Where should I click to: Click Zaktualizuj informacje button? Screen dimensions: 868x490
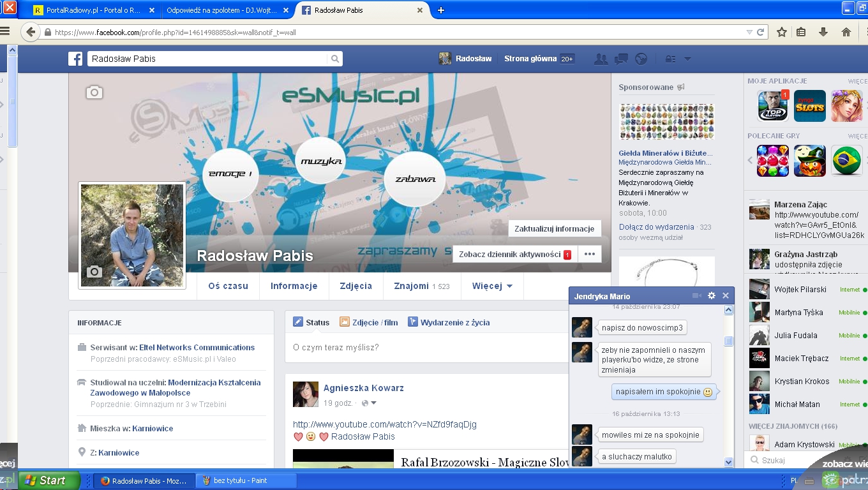point(554,228)
